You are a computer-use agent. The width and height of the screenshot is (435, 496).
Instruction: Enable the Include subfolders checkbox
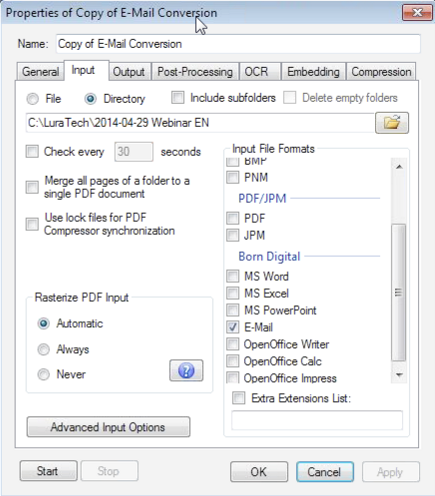tap(178, 98)
